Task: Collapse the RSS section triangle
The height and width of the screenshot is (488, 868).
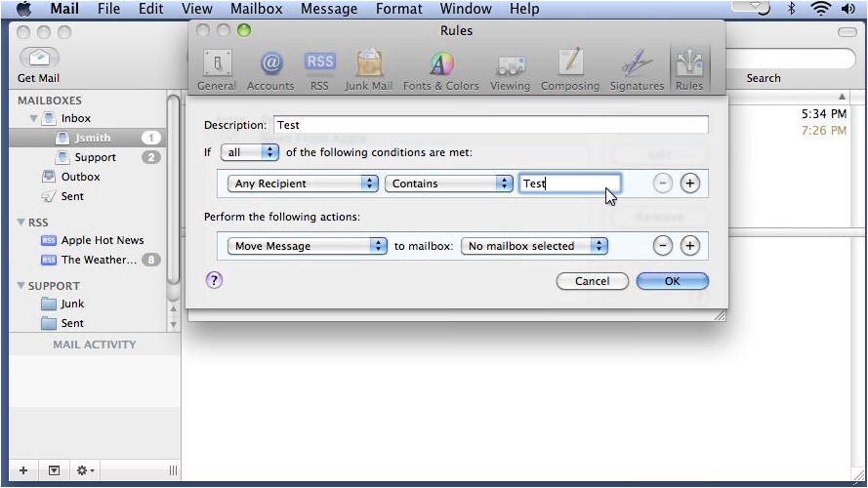Action: [x=21, y=222]
